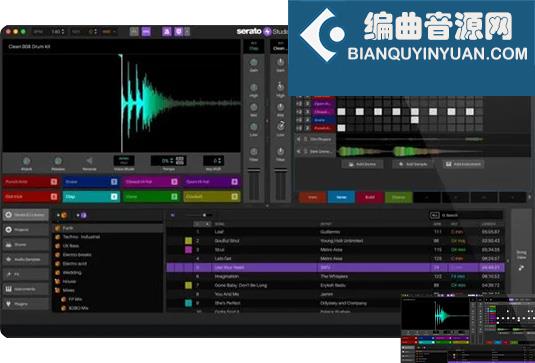Click the Add Instrument button
Image resolution: width=535 pixels, height=363 pixels.
[x=463, y=164]
